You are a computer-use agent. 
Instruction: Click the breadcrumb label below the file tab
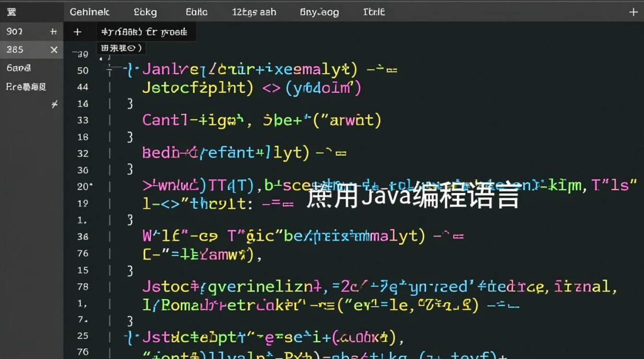click(121, 48)
